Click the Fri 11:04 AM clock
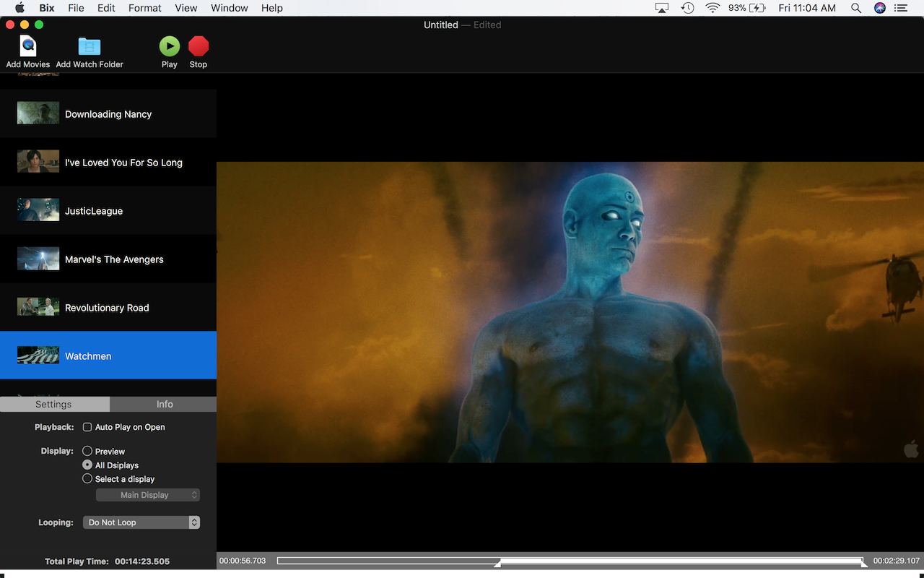924x578 pixels. coord(807,8)
